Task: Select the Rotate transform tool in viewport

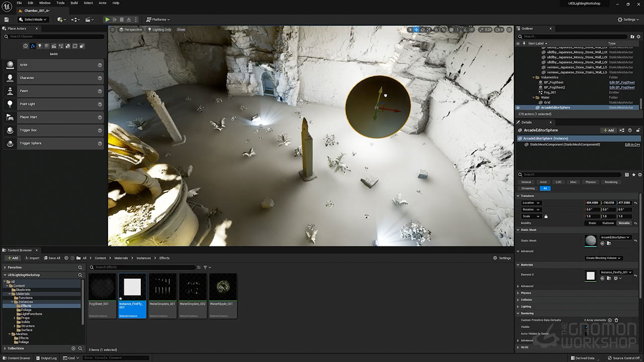Action: coord(422,30)
